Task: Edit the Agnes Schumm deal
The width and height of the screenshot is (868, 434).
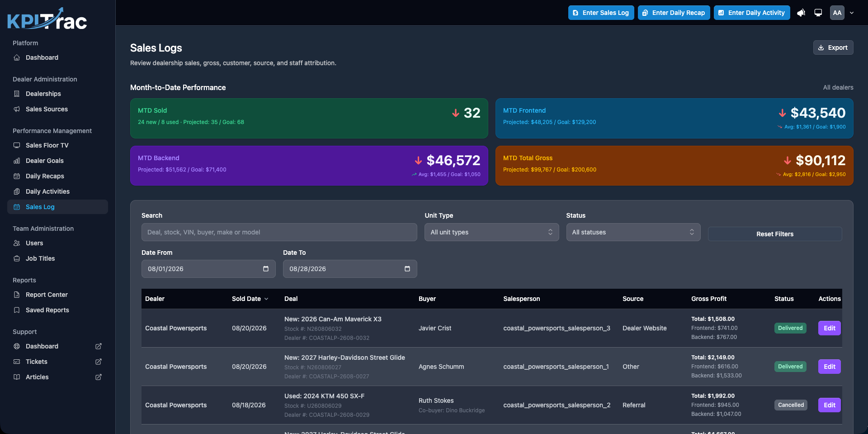Action: (x=830, y=367)
